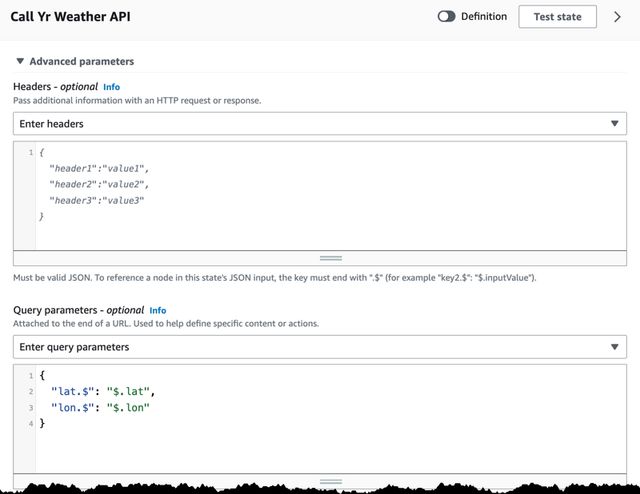This screenshot has width=640, height=494.
Task: Click the query parameters editor resize handle
Action: (x=331, y=481)
